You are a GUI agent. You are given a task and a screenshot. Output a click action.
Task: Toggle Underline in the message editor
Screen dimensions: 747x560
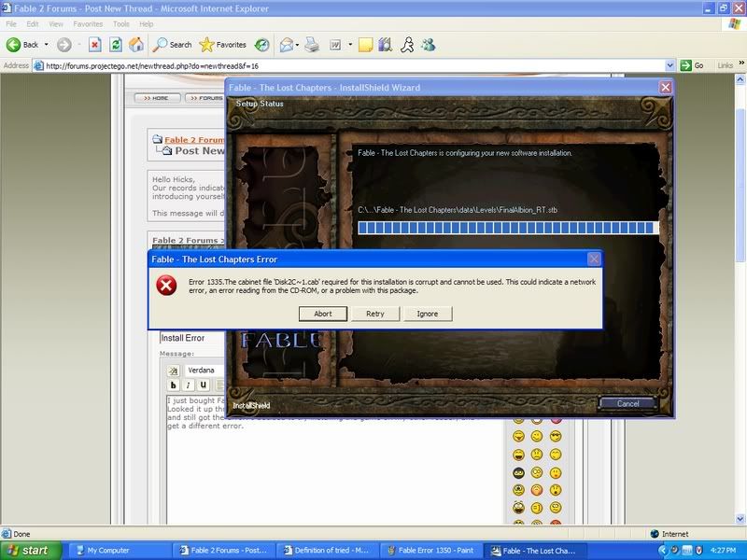click(x=204, y=385)
